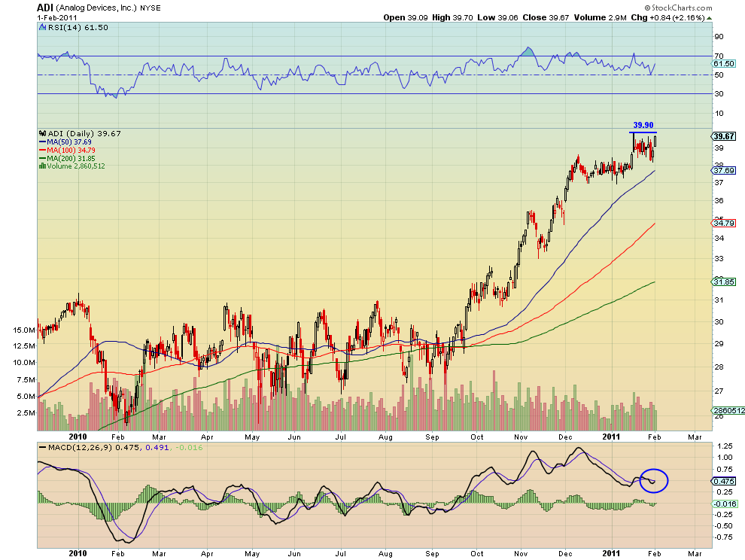The height and width of the screenshot is (560, 745).
Task: Click the 70 overbought level label on RSI
Action: (x=719, y=56)
